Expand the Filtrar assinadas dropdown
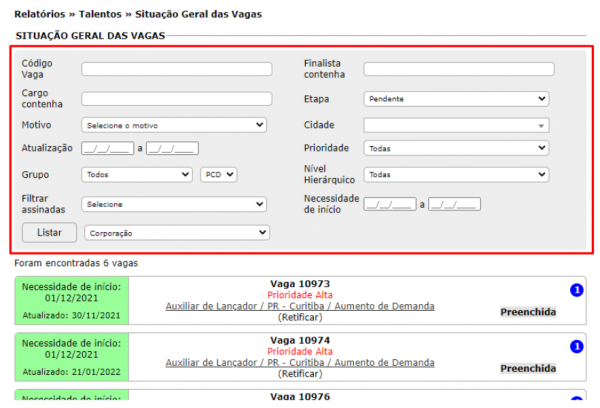Screen dimensions: 600x408 pos(174,204)
